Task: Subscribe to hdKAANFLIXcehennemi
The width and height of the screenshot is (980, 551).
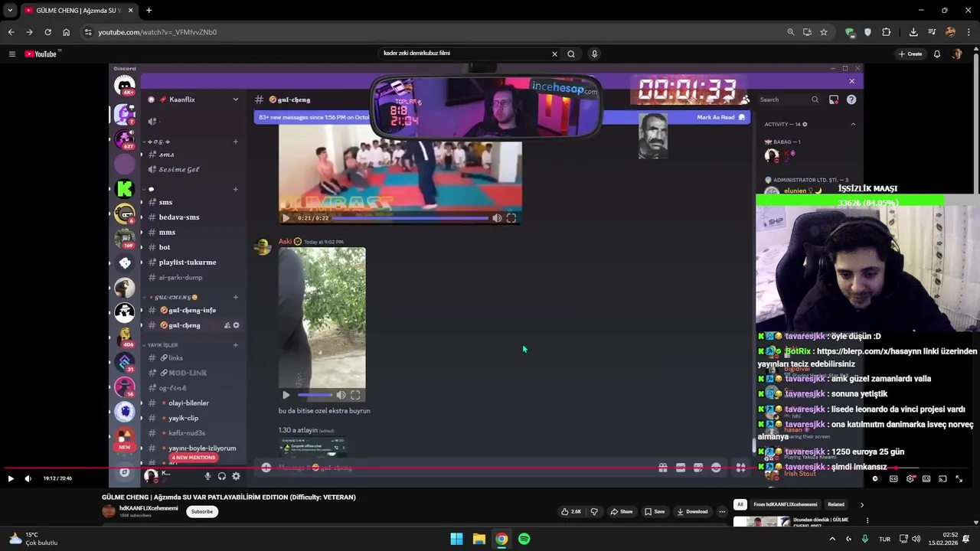Action: tap(202, 511)
